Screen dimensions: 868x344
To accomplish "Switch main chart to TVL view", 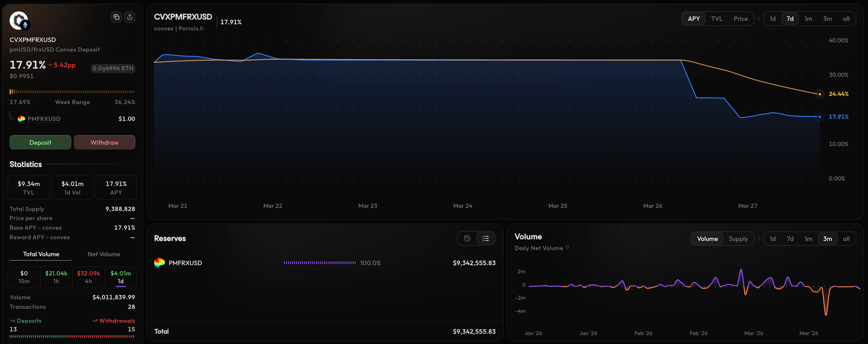I will 717,19.
